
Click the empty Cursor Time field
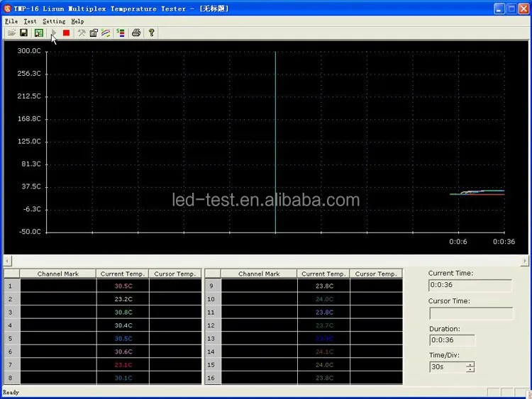click(471, 313)
